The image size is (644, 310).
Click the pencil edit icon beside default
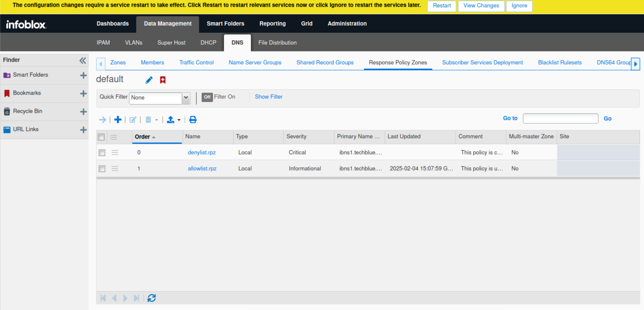click(149, 80)
